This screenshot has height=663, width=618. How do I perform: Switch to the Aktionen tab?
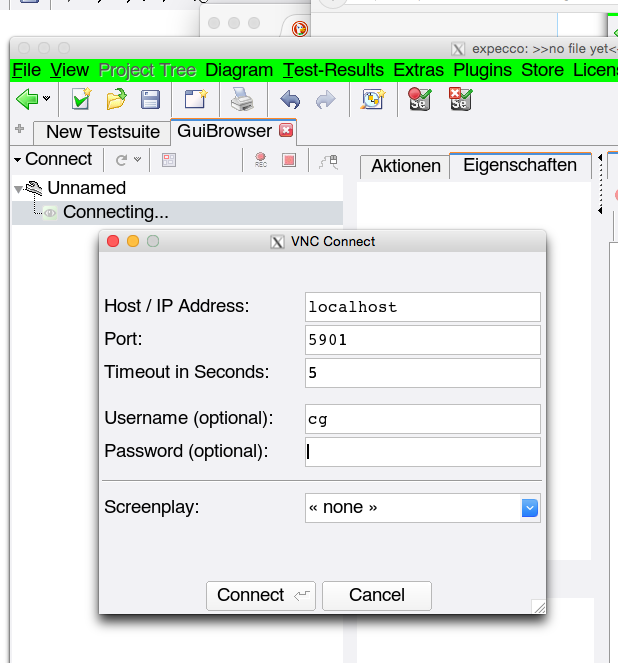pos(405,166)
